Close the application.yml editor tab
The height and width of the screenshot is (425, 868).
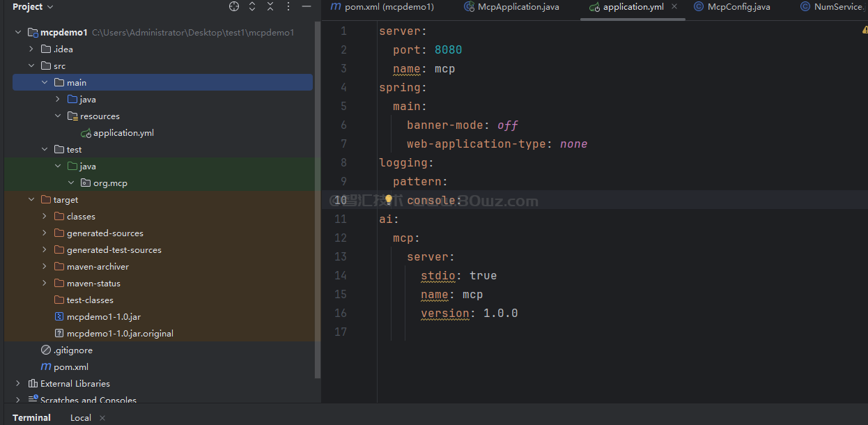point(674,6)
